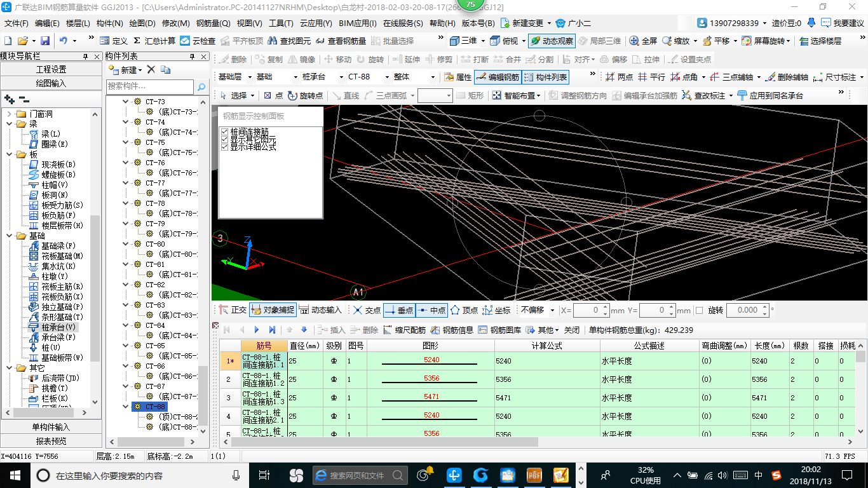
Task: Select the 移动 move tool
Action: click(337, 59)
